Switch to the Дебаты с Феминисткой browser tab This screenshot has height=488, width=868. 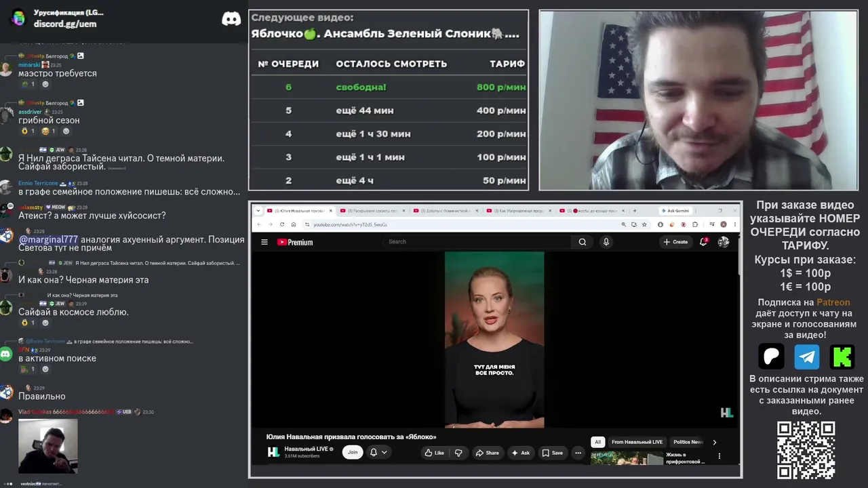(x=445, y=211)
